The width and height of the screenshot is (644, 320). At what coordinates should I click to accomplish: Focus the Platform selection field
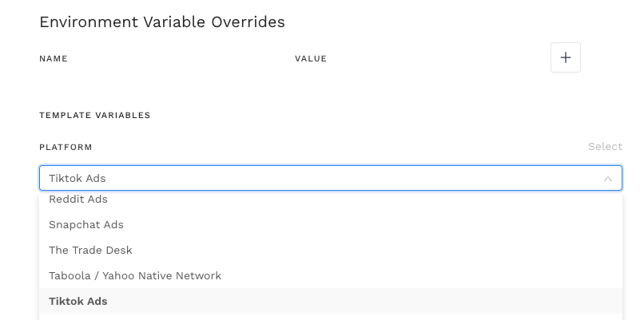320,178
